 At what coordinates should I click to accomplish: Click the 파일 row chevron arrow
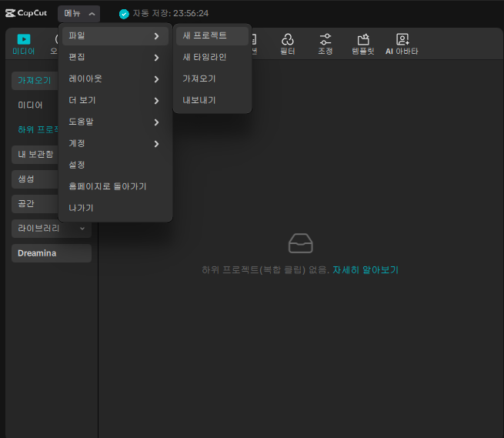click(x=156, y=36)
